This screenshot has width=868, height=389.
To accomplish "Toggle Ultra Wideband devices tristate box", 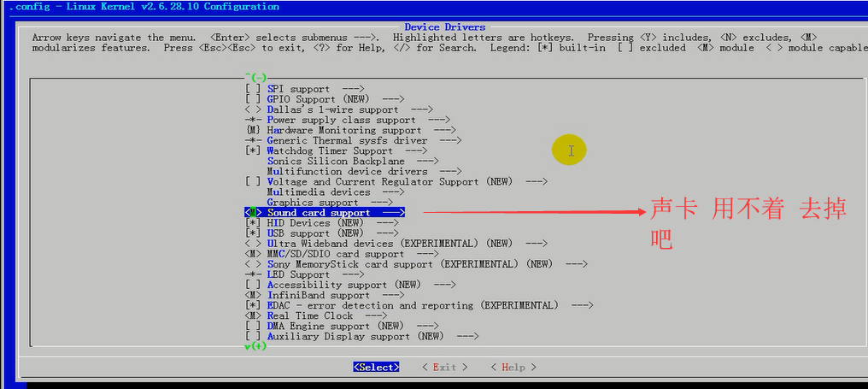I will pos(252,244).
